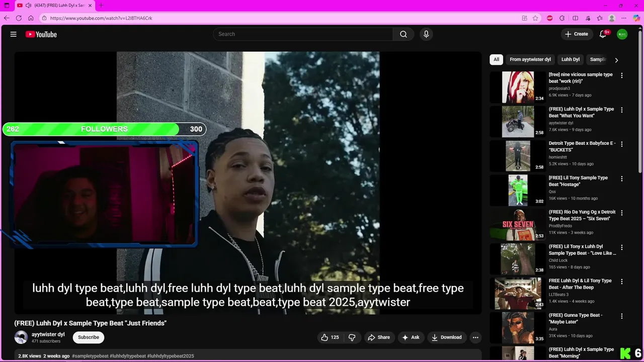The height and width of the screenshot is (362, 644).
Task: Open "Love Like" video title
Action: [x=582, y=250]
